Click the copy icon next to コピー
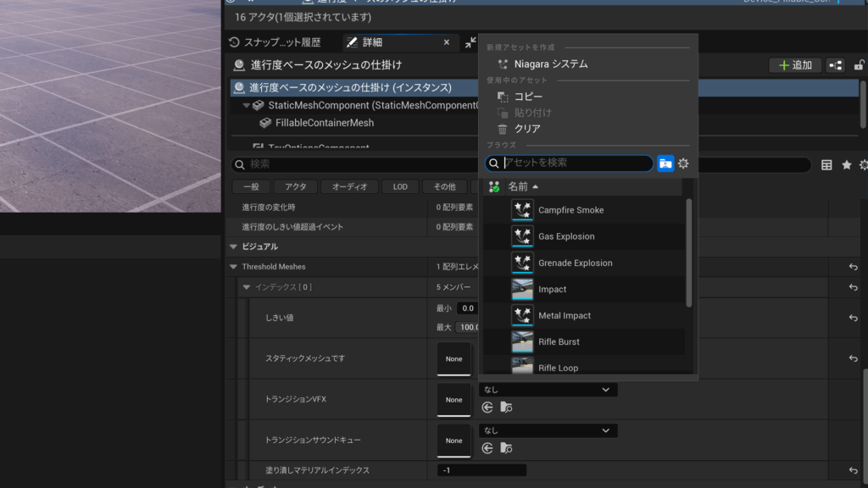Viewport: 868px width, 488px height. pos(503,97)
